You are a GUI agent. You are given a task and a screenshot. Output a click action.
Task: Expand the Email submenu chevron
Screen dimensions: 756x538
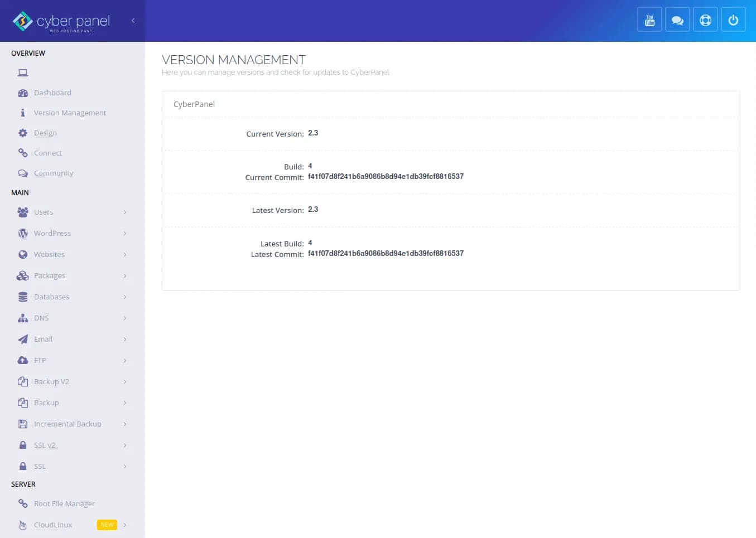pyautogui.click(x=125, y=339)
